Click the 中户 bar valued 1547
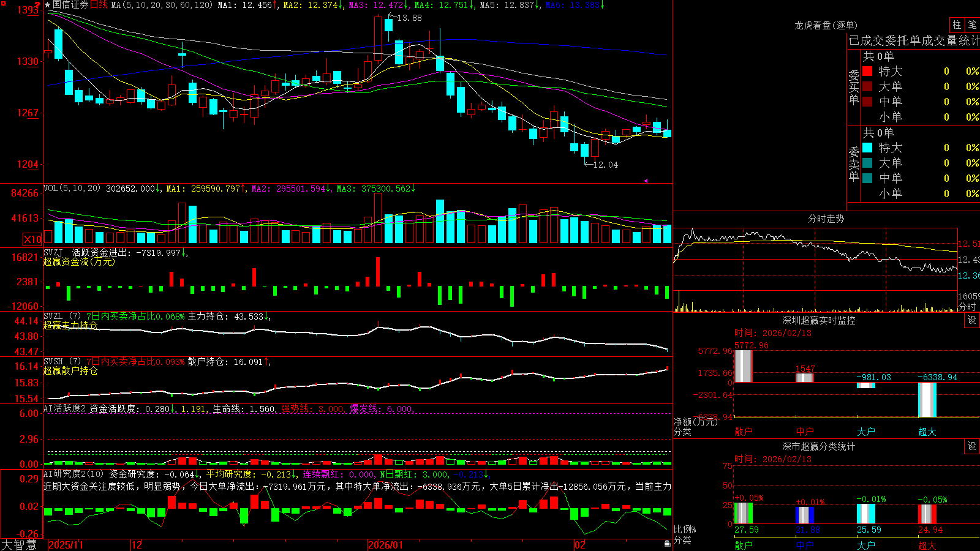Image resolution: width=980 pixels, height=551 pixels. (804, 378)
